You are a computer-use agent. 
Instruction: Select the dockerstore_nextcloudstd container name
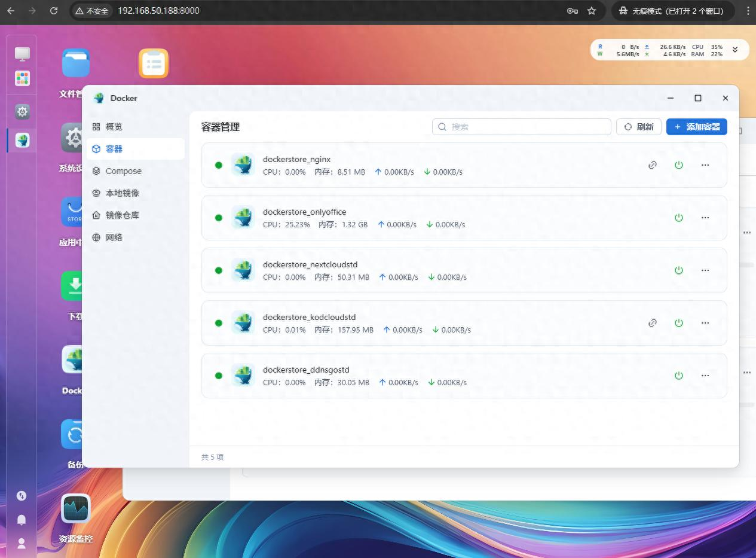(x=310, y=265)
